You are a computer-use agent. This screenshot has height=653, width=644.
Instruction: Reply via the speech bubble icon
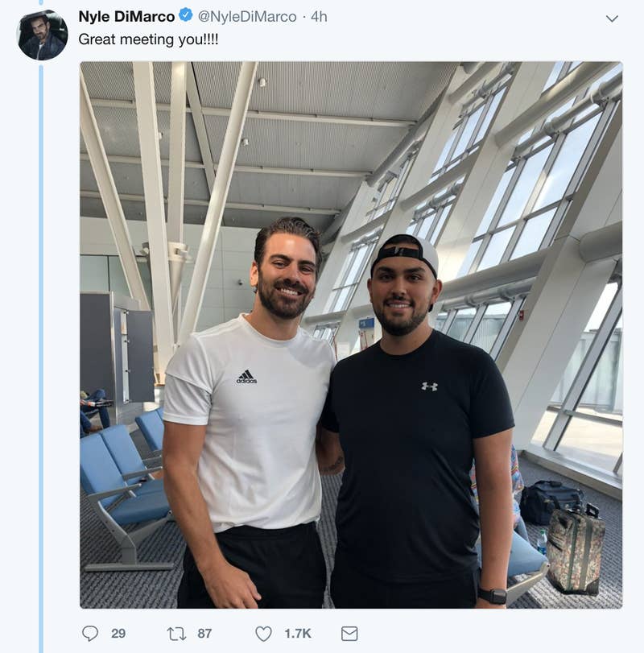coord(90,634)
